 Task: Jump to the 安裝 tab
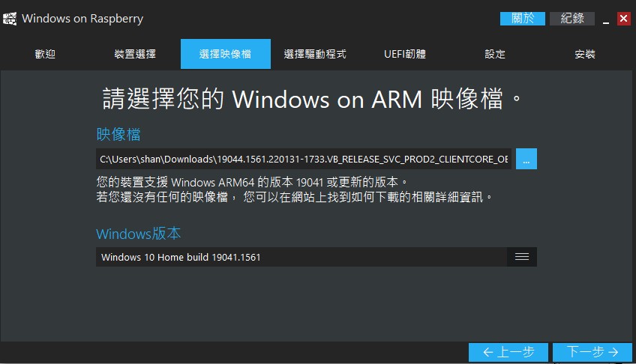click(585, 54)
